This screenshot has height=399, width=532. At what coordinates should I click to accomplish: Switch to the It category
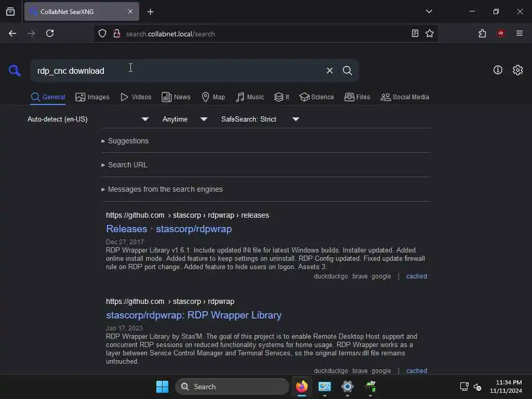(x=282, y=97)
